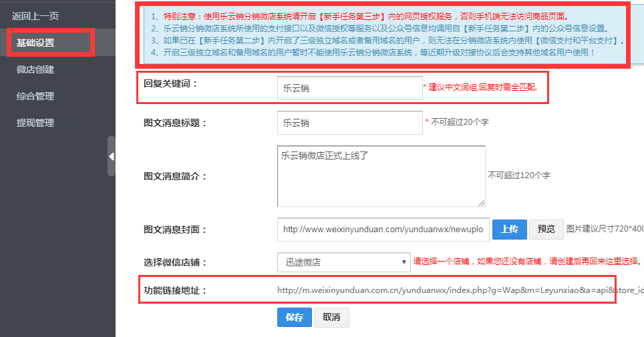Click the 回复关键词 input field

(x=349, y=87)
